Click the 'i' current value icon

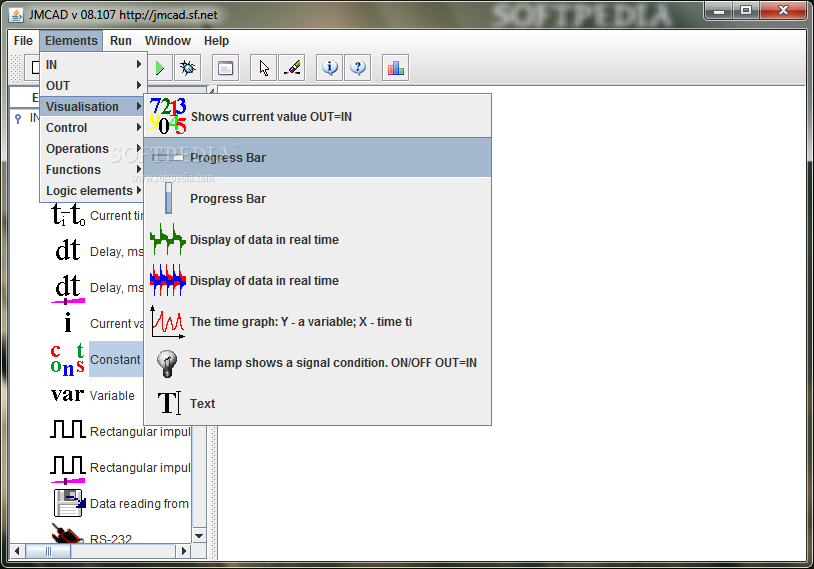[68, 323]
